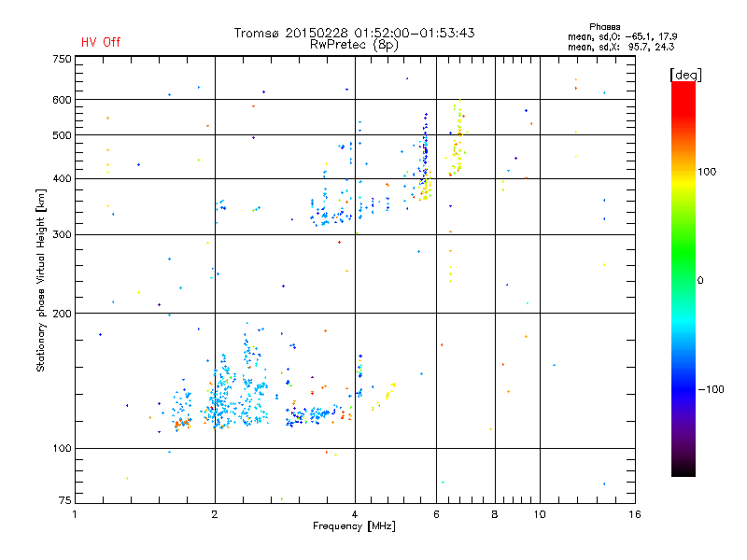The width and height of the screenshot is (747, 560).
Task: Click the '500' y-axis tick label
Action: (62, 135)
